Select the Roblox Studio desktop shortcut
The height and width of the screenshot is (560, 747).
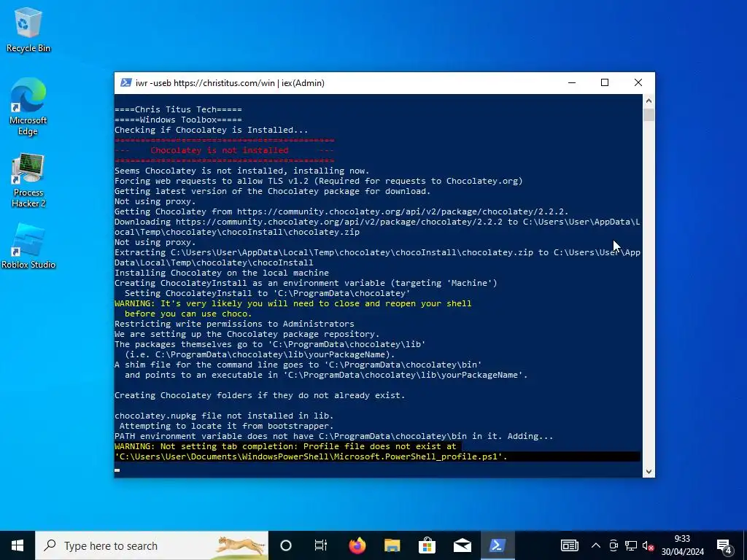(28, 246)
